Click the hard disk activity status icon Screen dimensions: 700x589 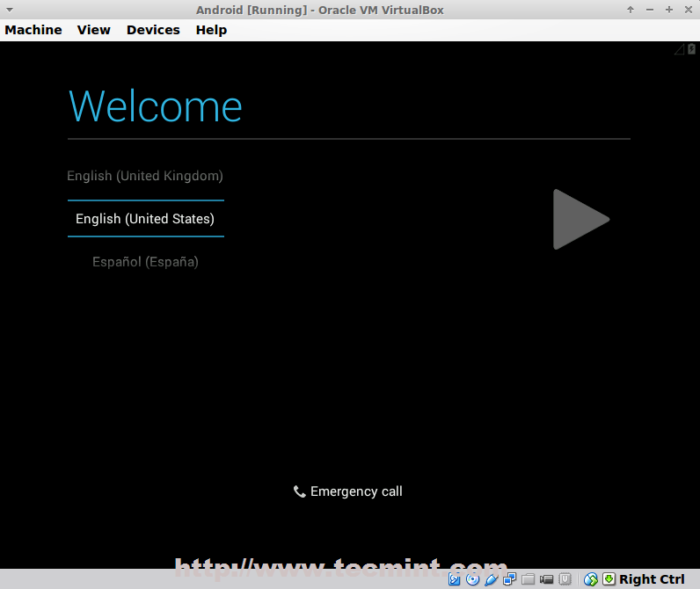point(455,579)
